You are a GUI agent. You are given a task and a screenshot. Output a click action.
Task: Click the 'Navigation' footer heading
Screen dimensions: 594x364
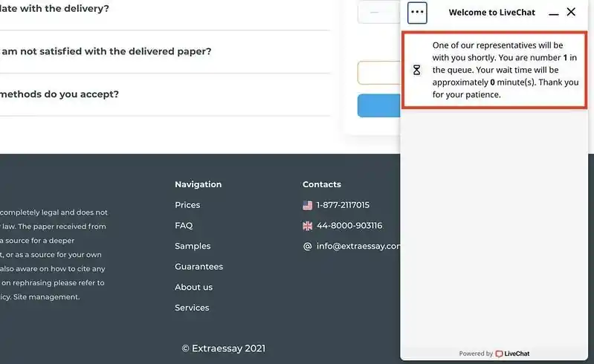pyautogui.click(x=198, y=185)
